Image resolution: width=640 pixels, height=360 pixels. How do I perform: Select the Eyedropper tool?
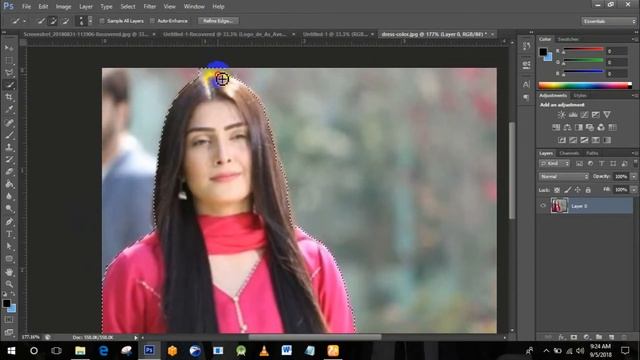pyautogui.click(x=9, y=109)
